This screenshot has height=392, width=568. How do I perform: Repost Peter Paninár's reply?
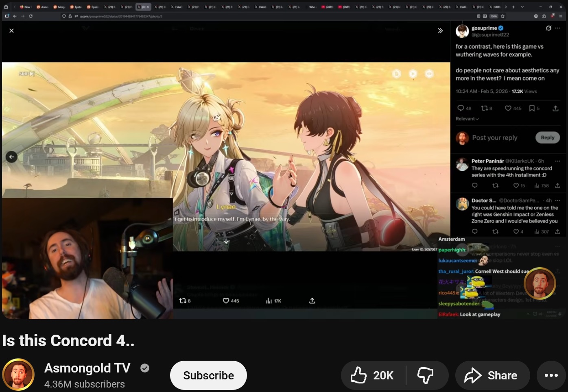coord(495,185)
